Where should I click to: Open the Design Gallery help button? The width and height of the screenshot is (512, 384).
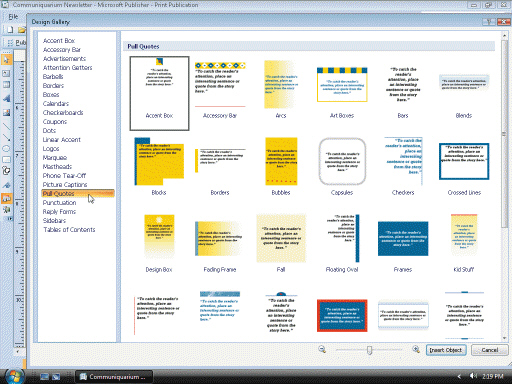pyautogui.click(x=489, y=22)
